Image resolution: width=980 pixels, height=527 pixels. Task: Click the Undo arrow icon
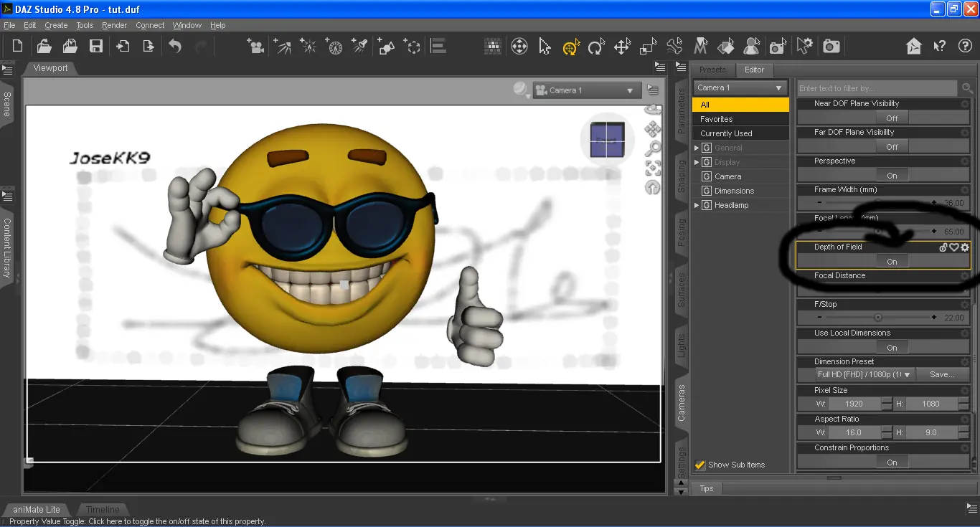tap(175, 47)
